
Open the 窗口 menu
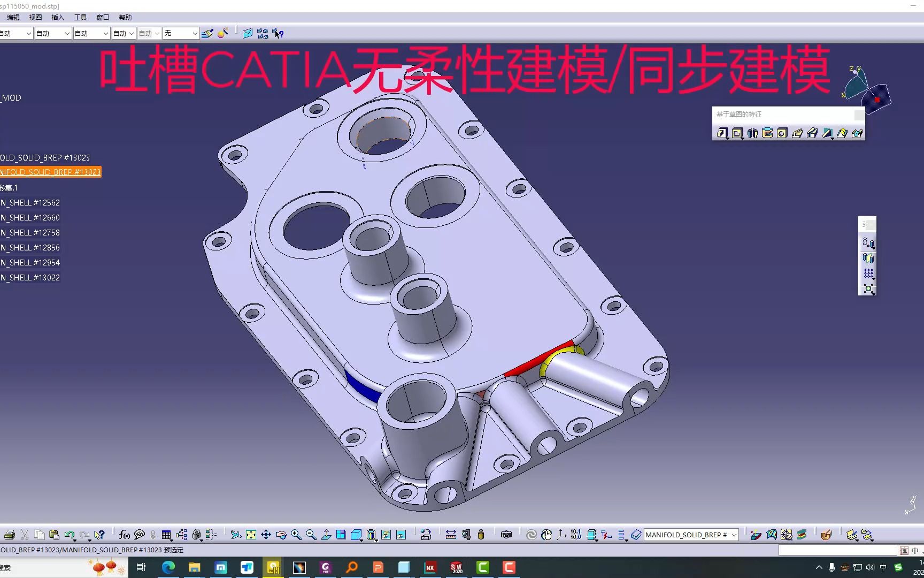pyautogui.click(x=103, y=18)
